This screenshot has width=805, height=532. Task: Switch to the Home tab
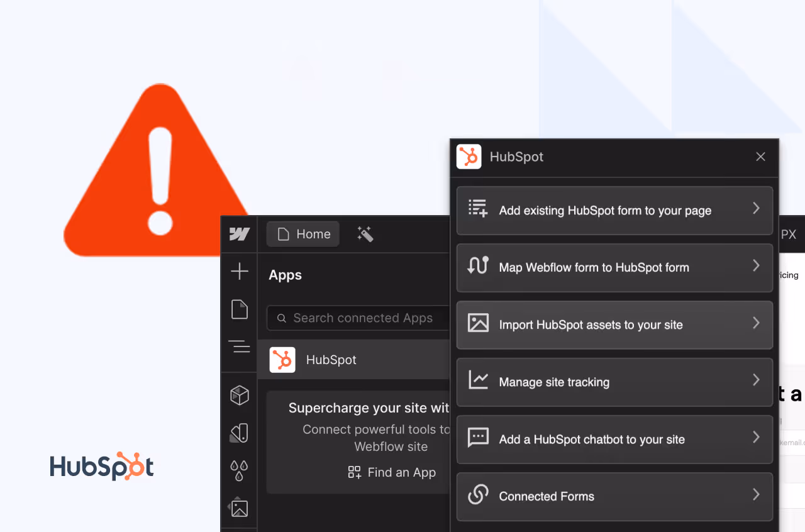pyautogui.click(x=303, y=234)
